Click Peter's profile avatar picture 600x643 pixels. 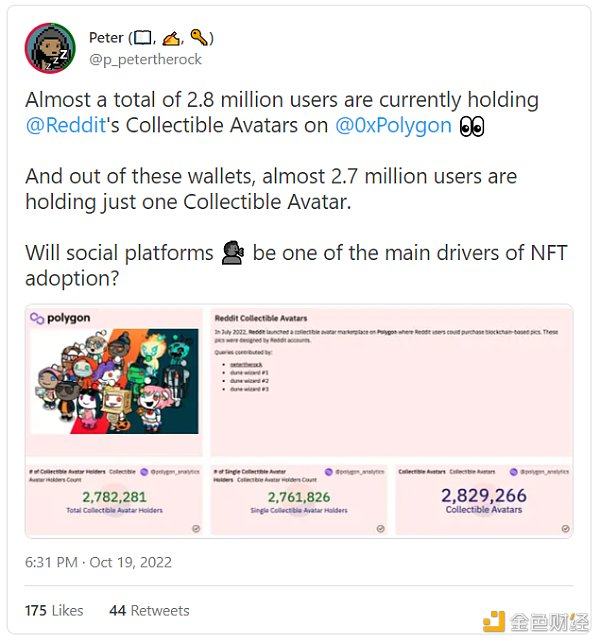pos(49,48)
